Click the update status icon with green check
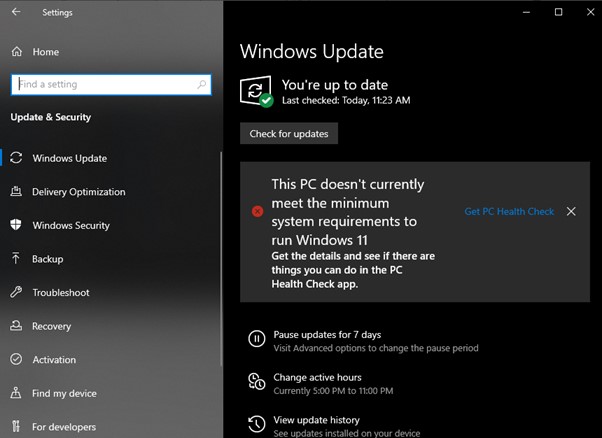602x438 pixels. click(x=256, y=91)
